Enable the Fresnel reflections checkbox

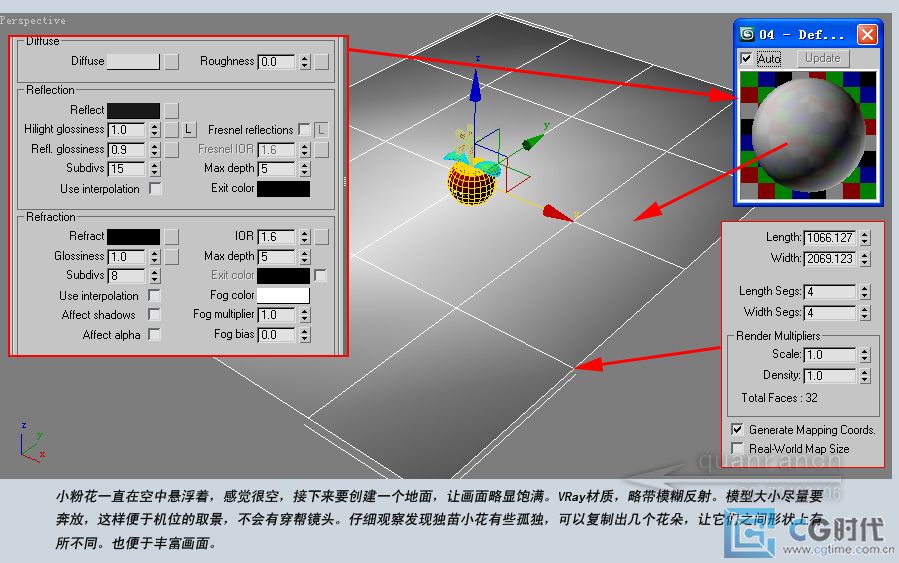tap(304, 130)
